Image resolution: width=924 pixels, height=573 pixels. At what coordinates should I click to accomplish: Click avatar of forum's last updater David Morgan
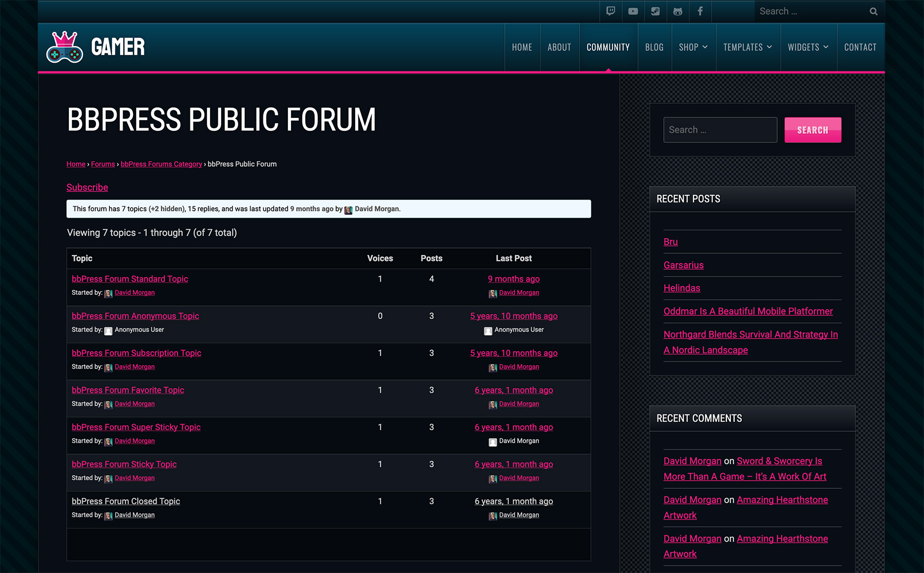[348, 210]
